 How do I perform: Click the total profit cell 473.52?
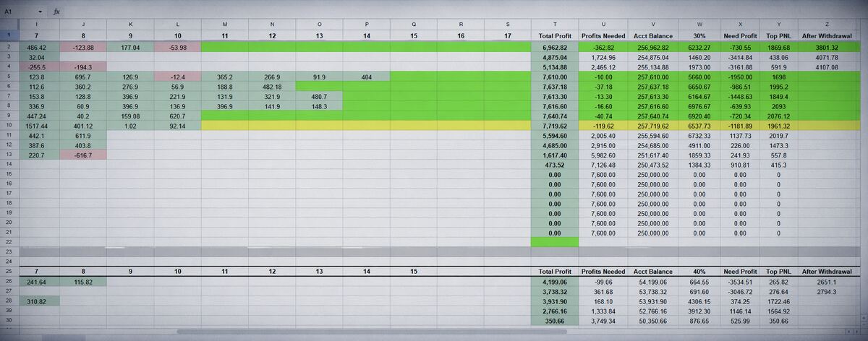(556, 164)
